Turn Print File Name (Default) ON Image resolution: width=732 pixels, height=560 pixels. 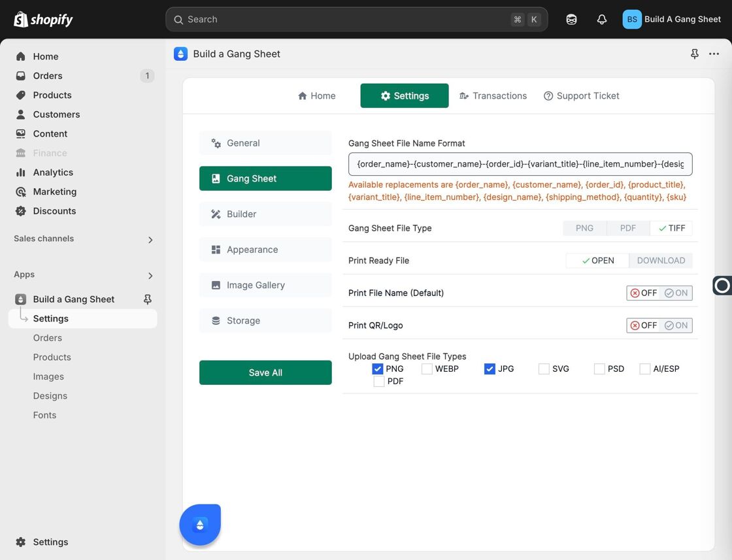[676, 293]
